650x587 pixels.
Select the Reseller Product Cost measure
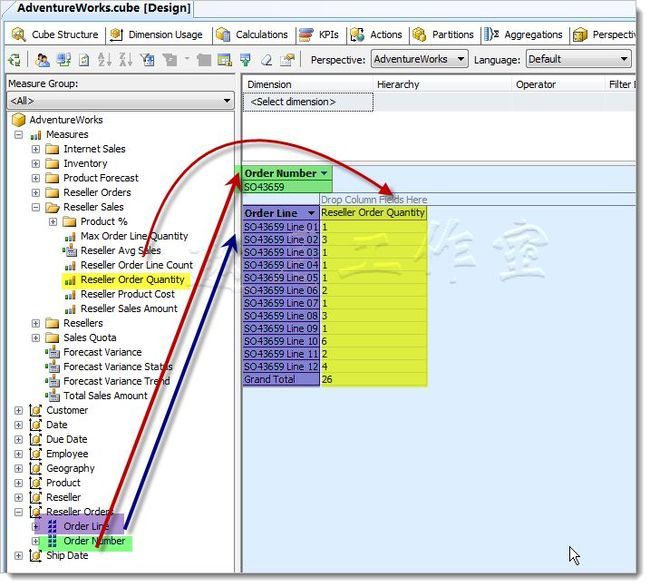(128, 294)
